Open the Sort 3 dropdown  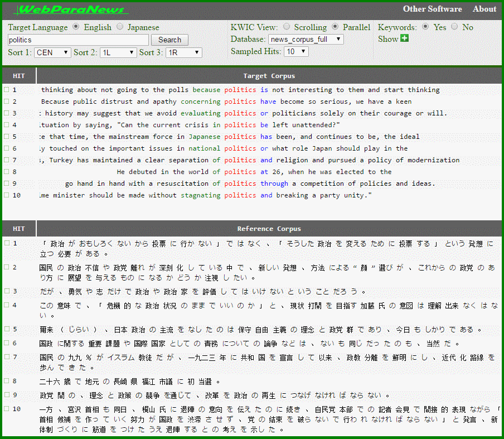[183, 52]
